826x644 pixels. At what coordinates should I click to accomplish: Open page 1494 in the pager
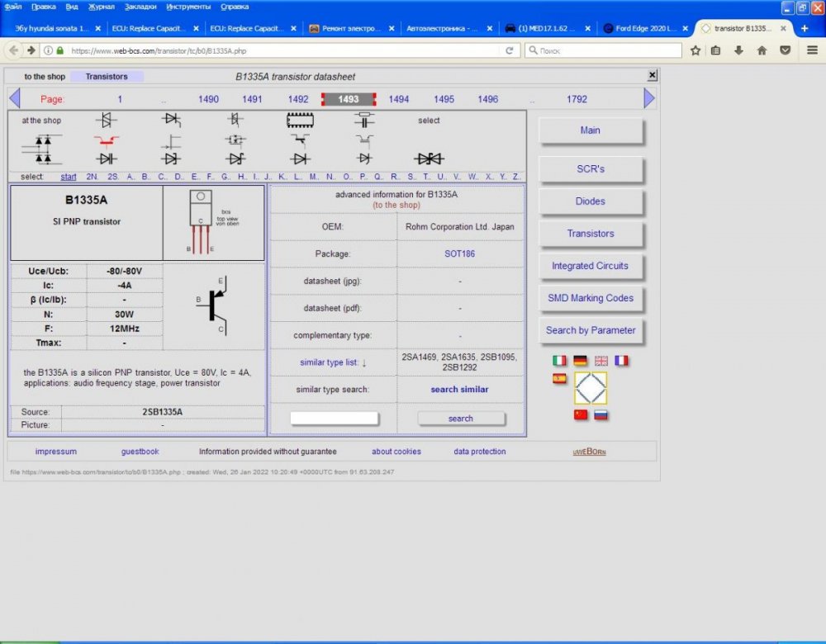coord(399,99)
